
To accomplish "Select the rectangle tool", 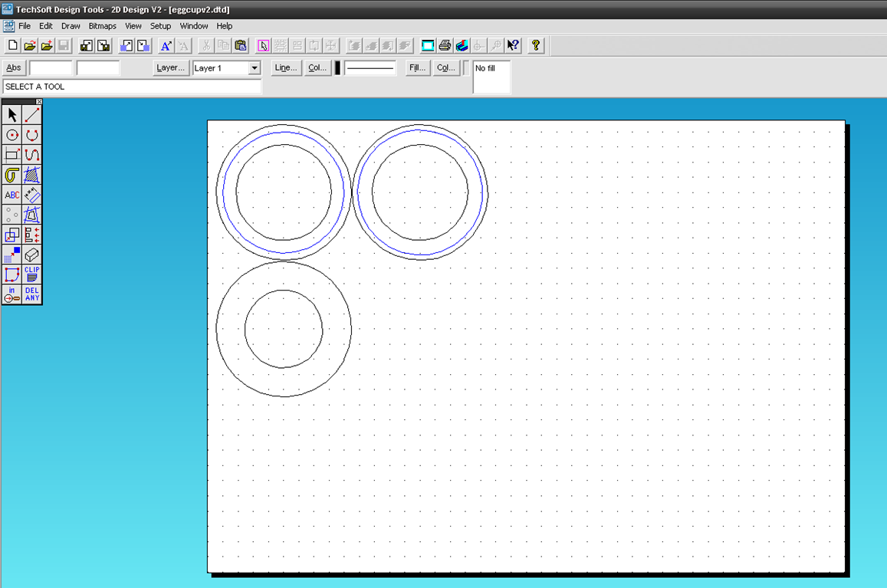I will pyautogui.click(x=11, y=154).
